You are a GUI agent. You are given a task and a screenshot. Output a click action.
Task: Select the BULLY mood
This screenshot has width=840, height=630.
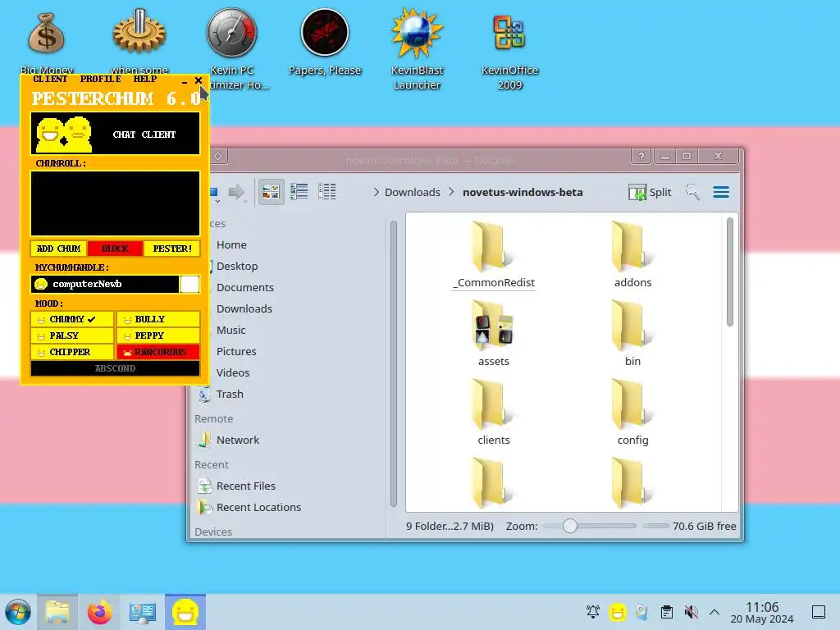tap(158, 319)
